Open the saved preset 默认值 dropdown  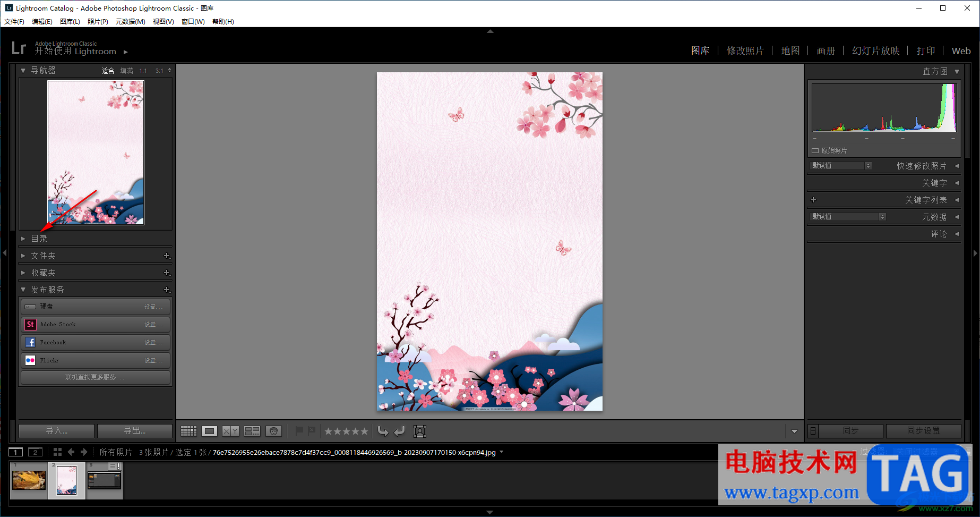tap(841, 166)
